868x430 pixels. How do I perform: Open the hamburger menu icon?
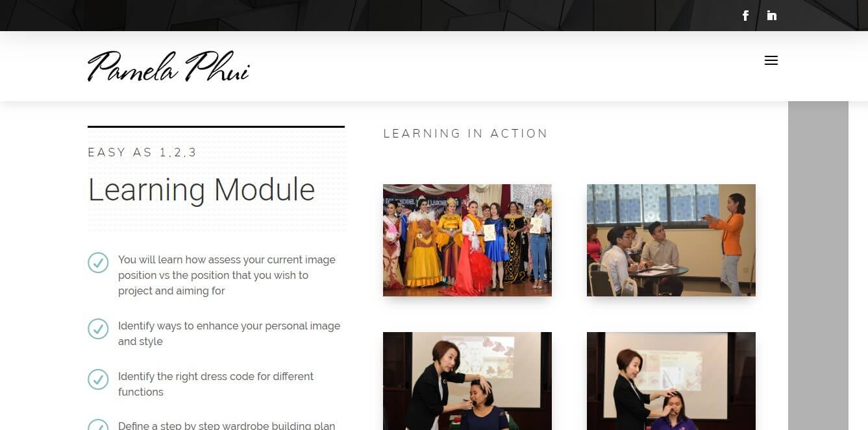coord(771,61)
